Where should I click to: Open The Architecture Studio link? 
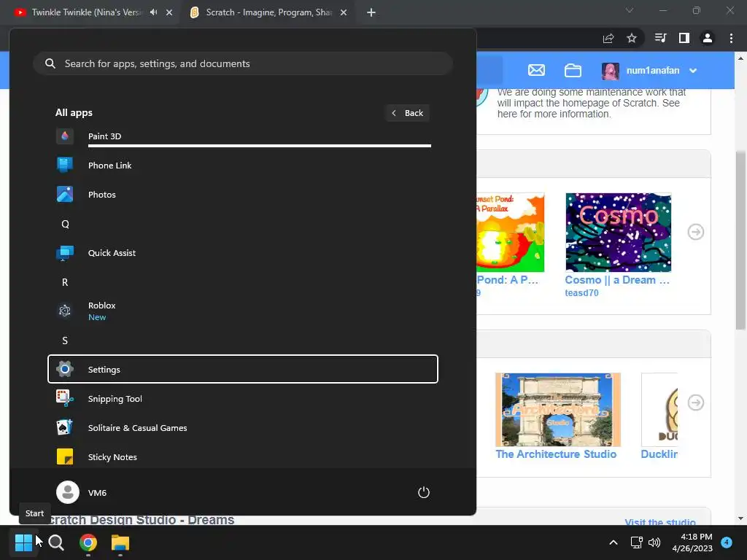[556, 454]
